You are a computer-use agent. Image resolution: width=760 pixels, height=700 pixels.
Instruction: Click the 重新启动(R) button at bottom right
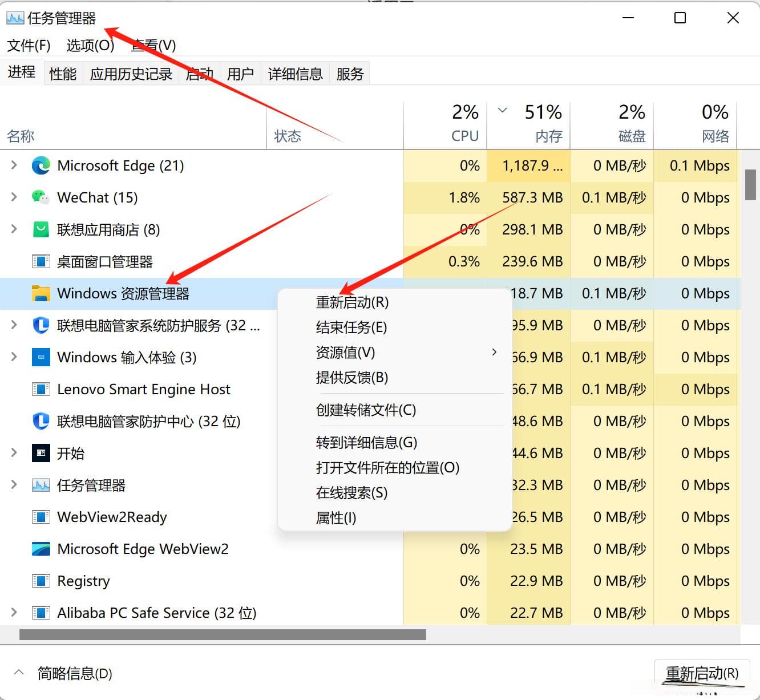(702, 673)
